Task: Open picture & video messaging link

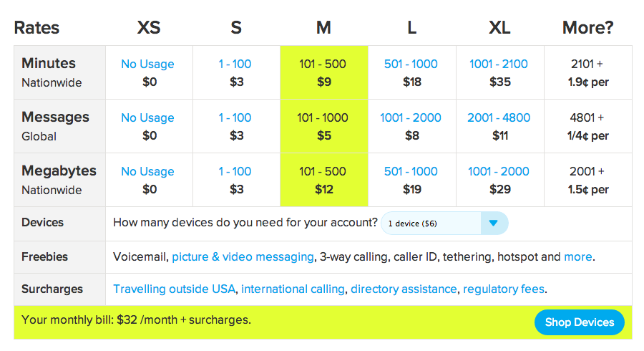Action: click(243, 257)
